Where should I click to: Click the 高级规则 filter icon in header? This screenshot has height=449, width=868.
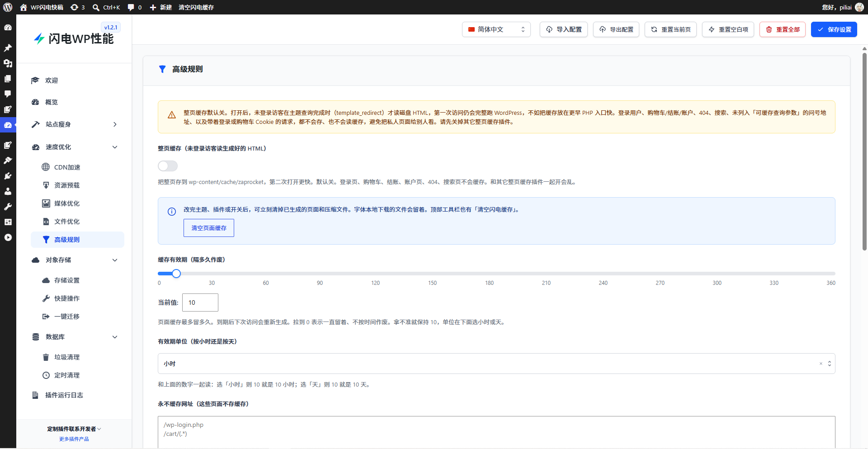coord(162,69)
